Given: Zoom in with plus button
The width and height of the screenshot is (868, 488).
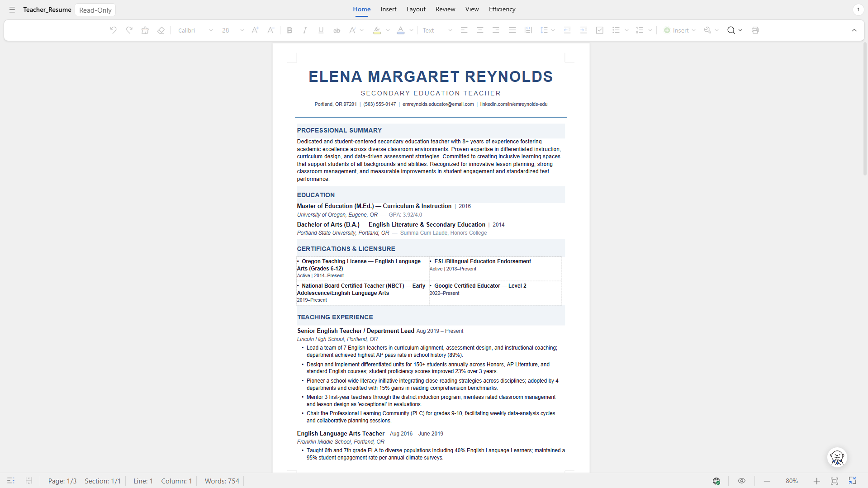Looking at the screenshot, I should 817,481.
